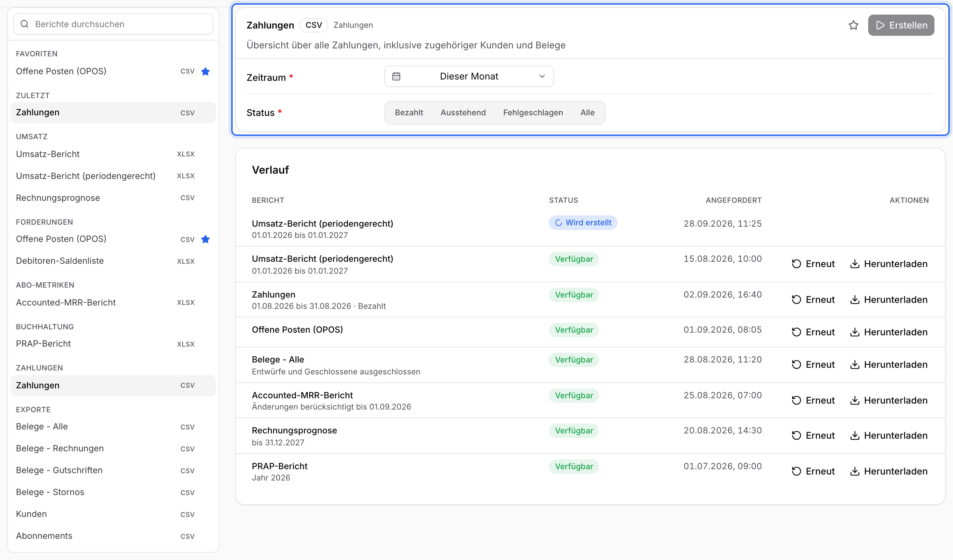Click the Wird erstellt status badge
This screenshot has width=953, height=560.
[583, 223]
